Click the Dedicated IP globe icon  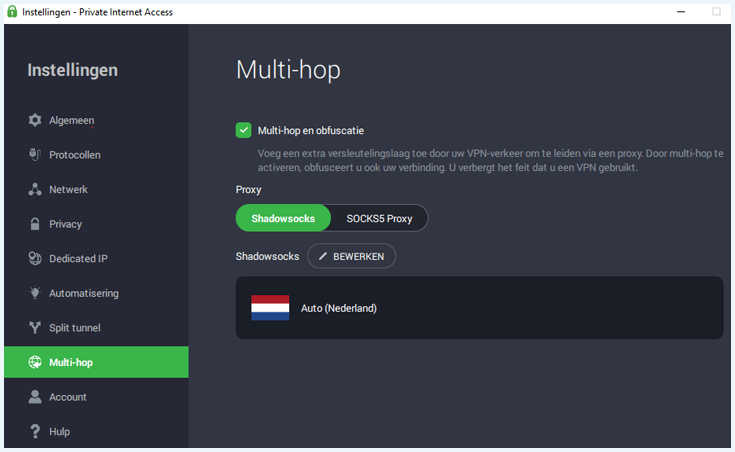35,258
